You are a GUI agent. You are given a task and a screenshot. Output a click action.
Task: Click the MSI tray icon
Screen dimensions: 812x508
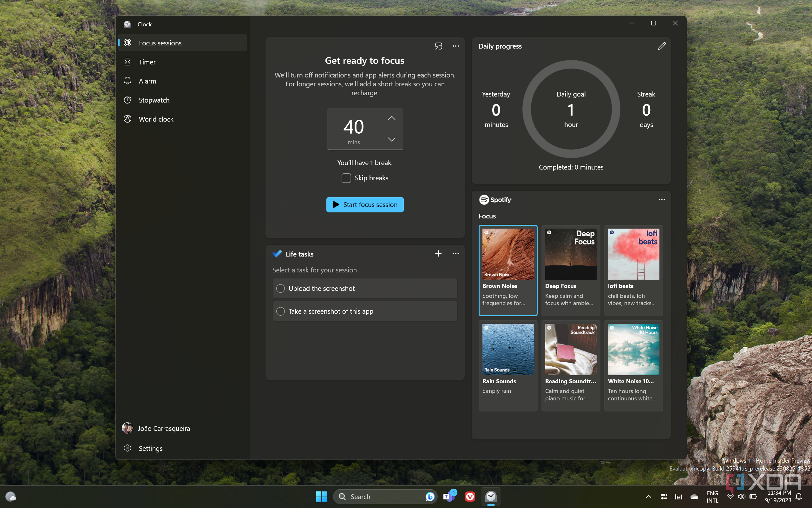[x=678, y=497]
